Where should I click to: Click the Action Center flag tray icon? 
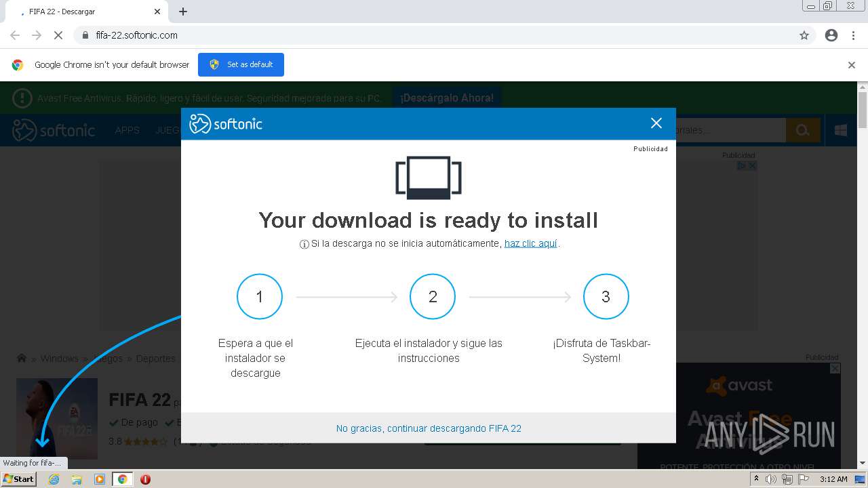[803, 479]
